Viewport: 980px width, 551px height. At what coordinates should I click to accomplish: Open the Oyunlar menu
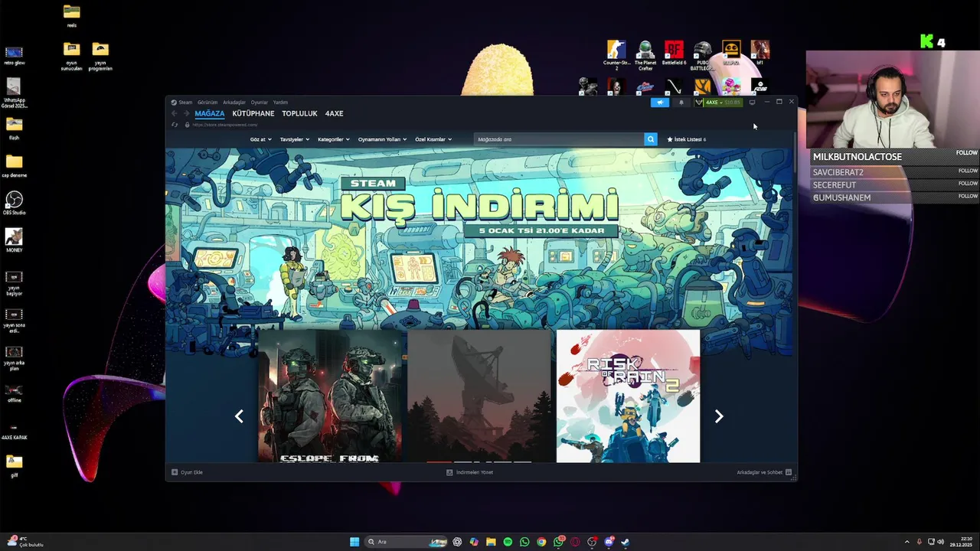260,103
